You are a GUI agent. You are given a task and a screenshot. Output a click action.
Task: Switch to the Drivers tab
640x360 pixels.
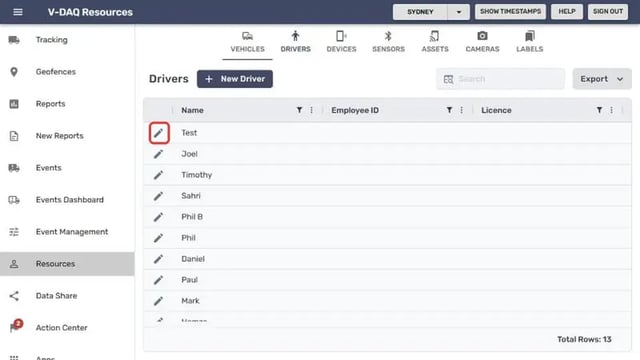pos(296,42)
